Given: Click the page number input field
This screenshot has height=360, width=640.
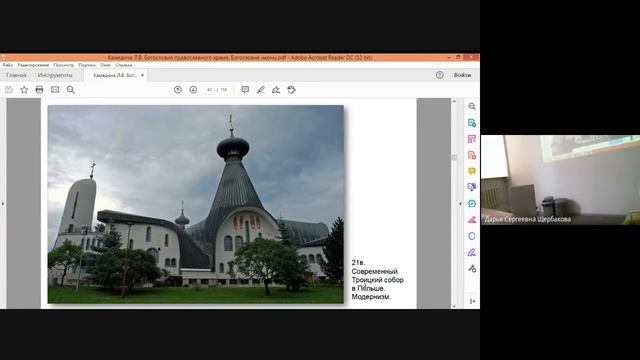Looking at the screenshot, I should pyautogui.click(x=209, y=90).
